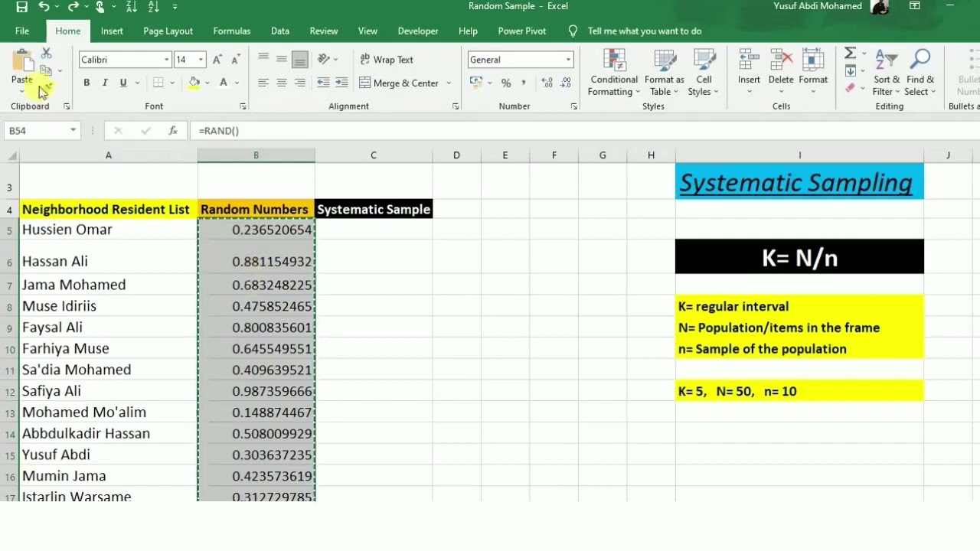The width and height of the screenshot is (980, 551).
Task: Open Cell Styles gallery
Action: point(703,73)
